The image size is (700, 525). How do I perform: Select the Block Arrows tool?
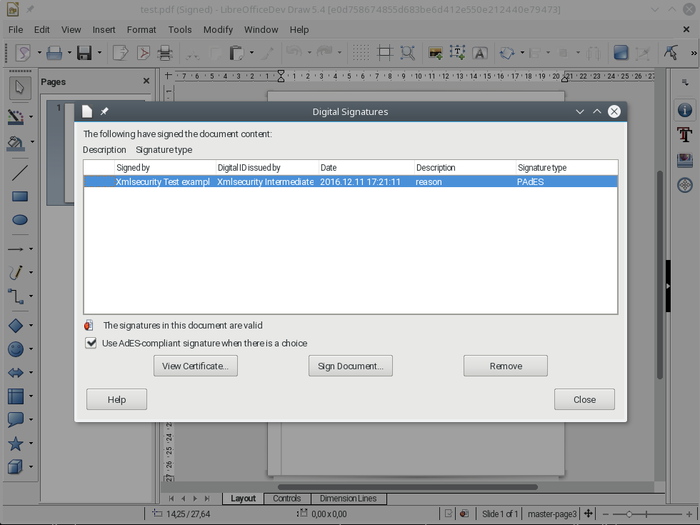tap(16, 372)
